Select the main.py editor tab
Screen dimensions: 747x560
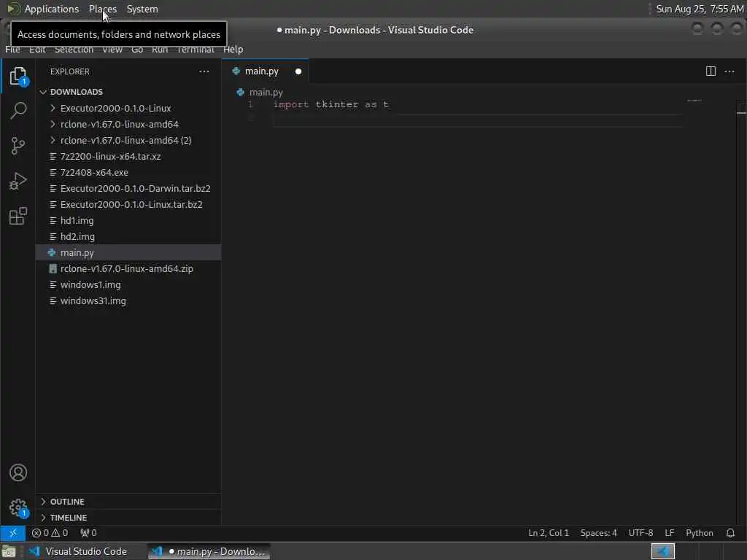266,71
